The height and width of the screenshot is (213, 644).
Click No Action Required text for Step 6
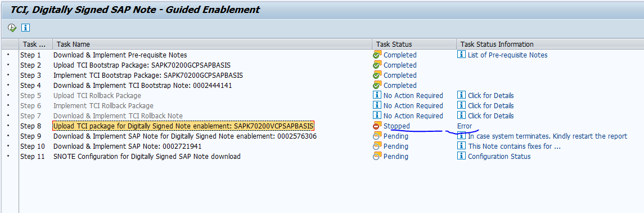click(413, 106)
